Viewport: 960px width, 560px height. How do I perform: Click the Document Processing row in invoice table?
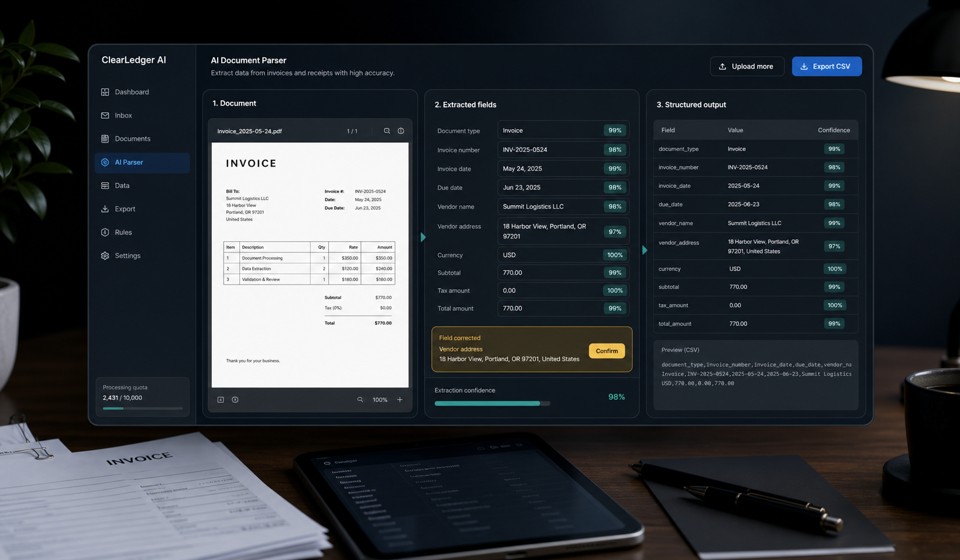tap(309, 258)
